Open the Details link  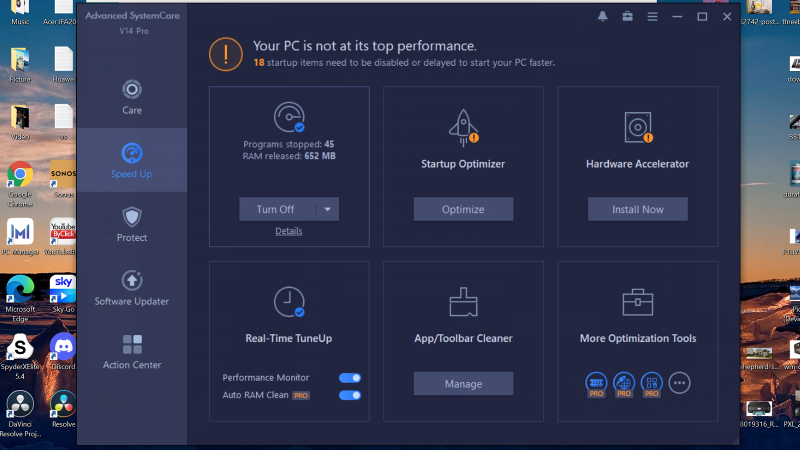coord(289,231)
